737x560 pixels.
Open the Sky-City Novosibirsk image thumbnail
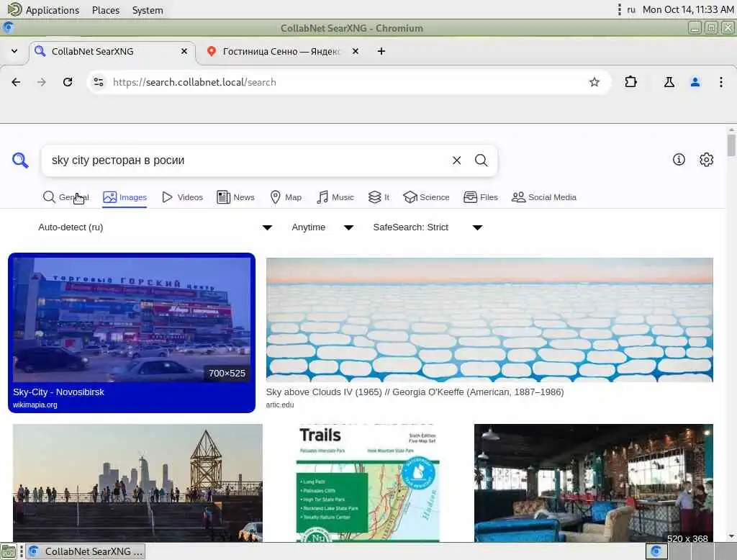click(x=132, y=320)
